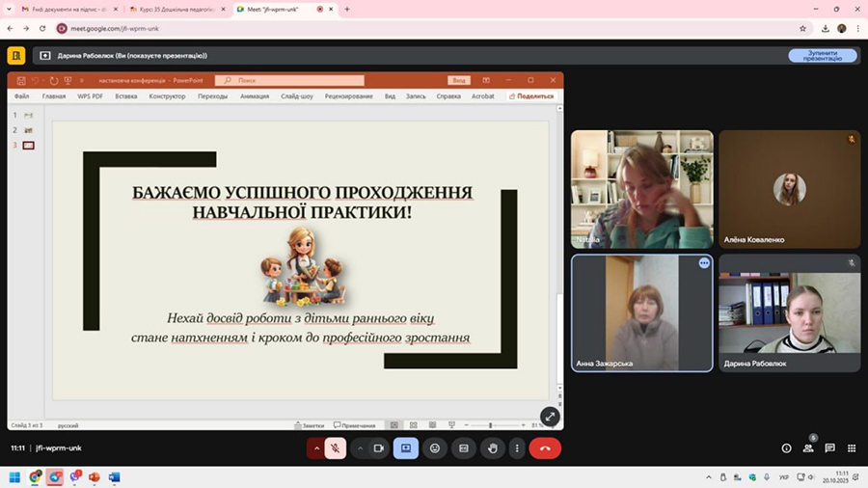868x488 pixels.
Task: Toggle closed captions in Meet
Action: 464,447
